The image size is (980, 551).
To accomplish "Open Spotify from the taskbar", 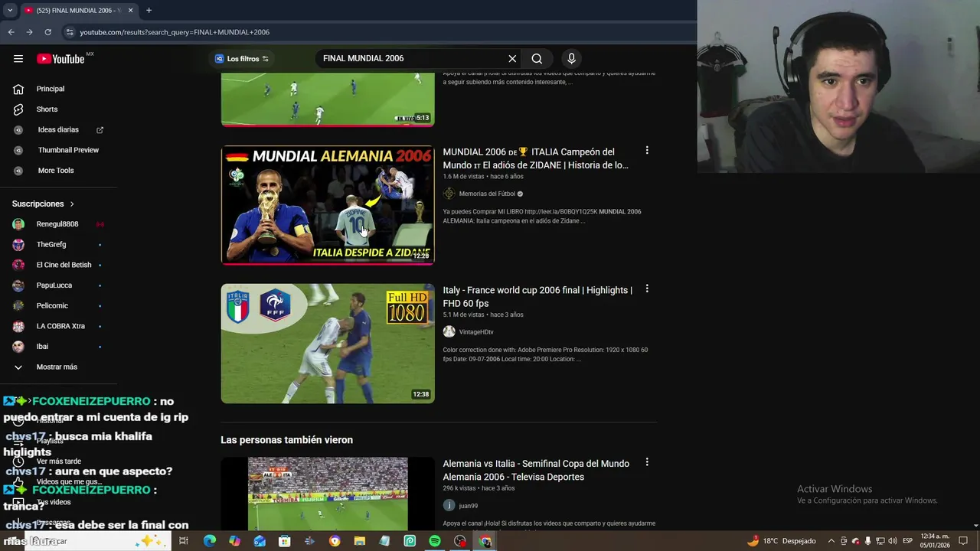I will click(x=434, y=541).
